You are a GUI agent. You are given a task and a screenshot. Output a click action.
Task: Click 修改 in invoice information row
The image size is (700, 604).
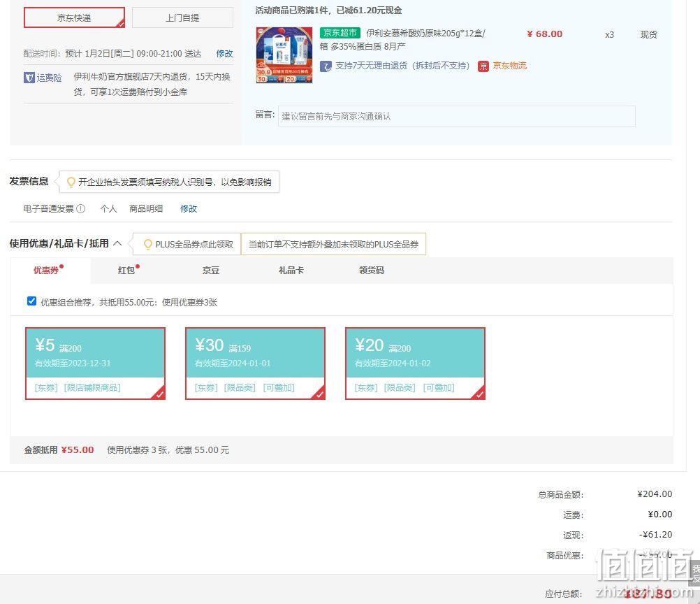click(189, 208)
